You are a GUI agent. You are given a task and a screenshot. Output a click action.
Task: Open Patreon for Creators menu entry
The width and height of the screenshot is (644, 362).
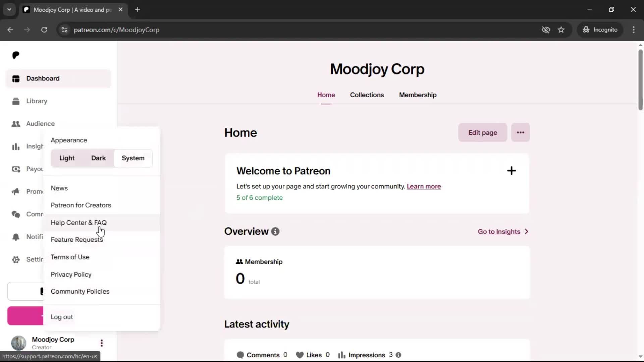coord(102,205)
